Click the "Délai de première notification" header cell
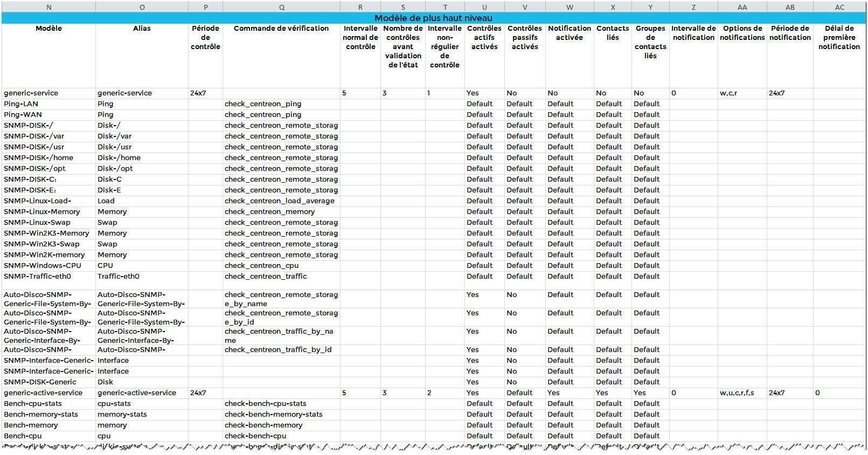The image size is (868, 455). pyautogui.click(x=839, y=38)
